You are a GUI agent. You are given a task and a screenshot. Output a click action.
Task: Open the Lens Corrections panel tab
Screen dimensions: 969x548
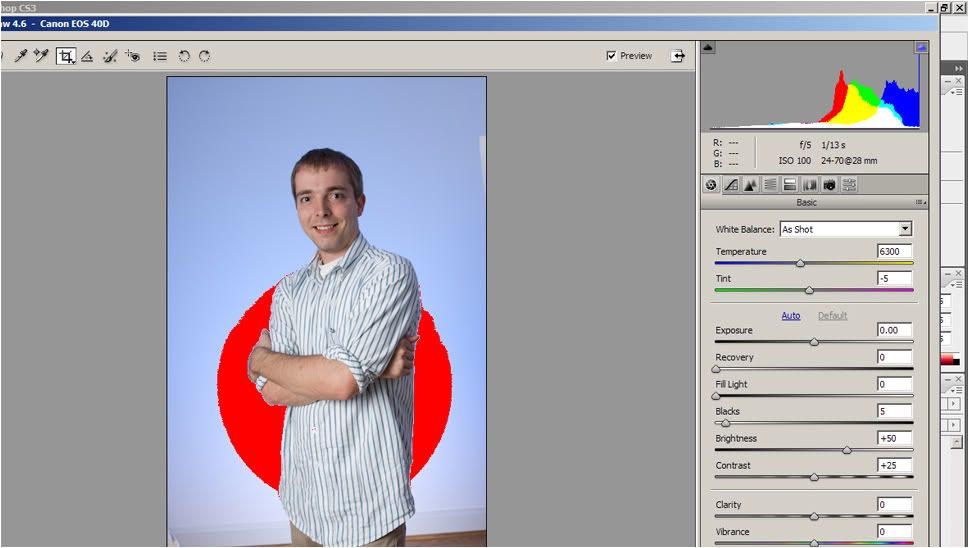coord(810,185)
